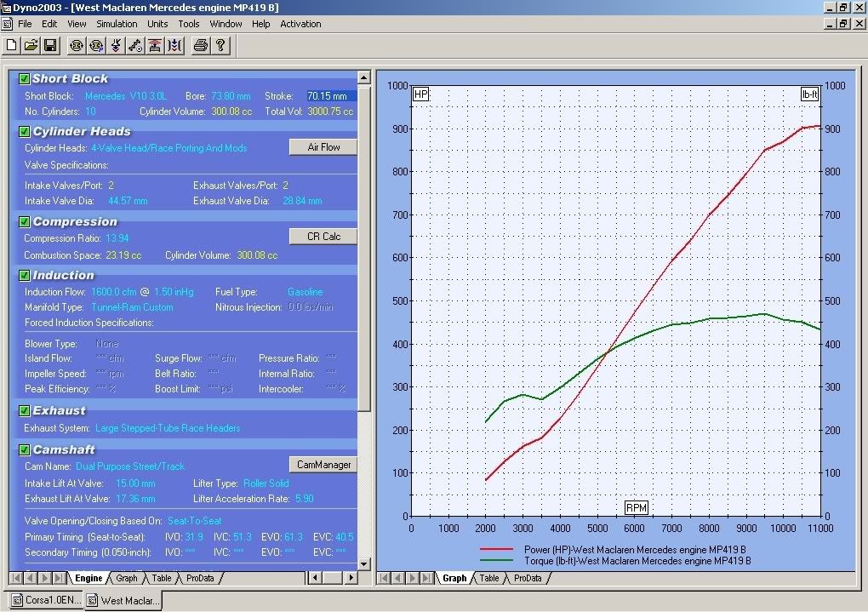Toggle the Short Block checkbox
This screenshot has height=612, width=868.
click(x=24, y=78)
